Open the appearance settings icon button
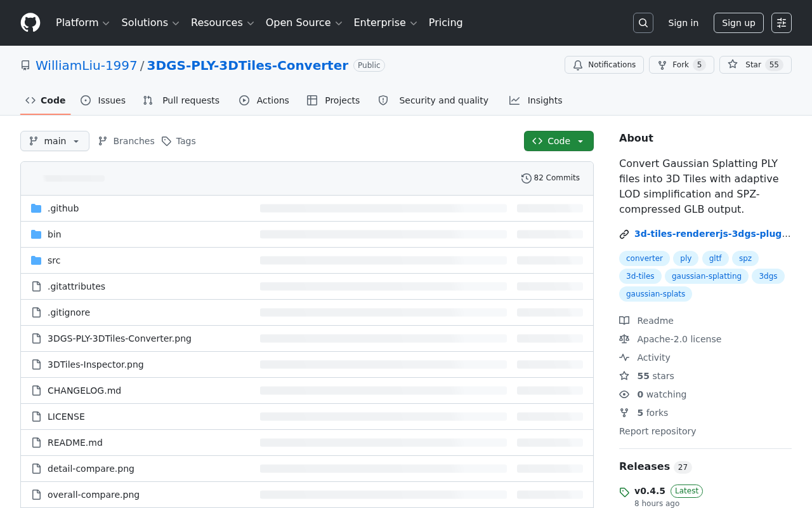 tap(782, 23)
